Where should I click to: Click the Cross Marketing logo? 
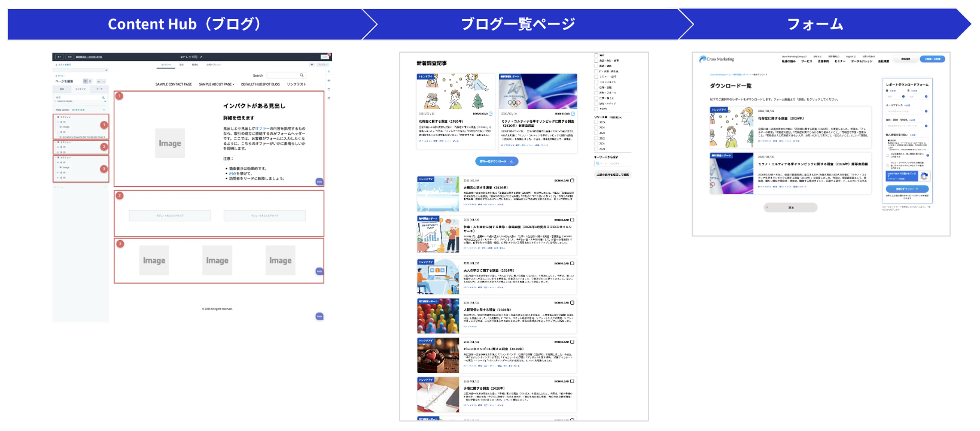pos(717,59)
